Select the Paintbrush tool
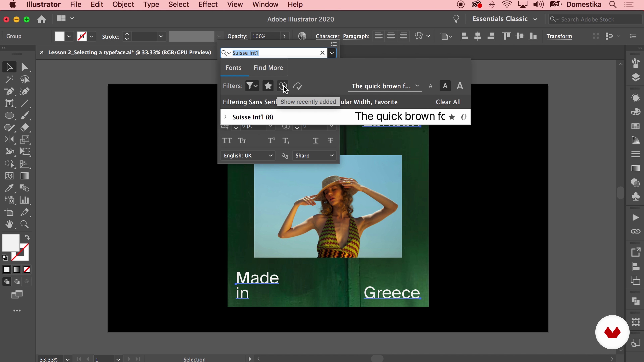Image resolution: width=644 pixels, height=362 pixels. pyautogui.click(x=24, y=115)
